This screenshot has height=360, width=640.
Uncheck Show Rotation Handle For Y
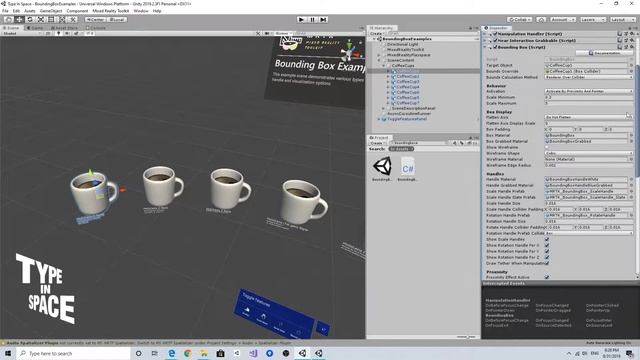click(547, 251)
